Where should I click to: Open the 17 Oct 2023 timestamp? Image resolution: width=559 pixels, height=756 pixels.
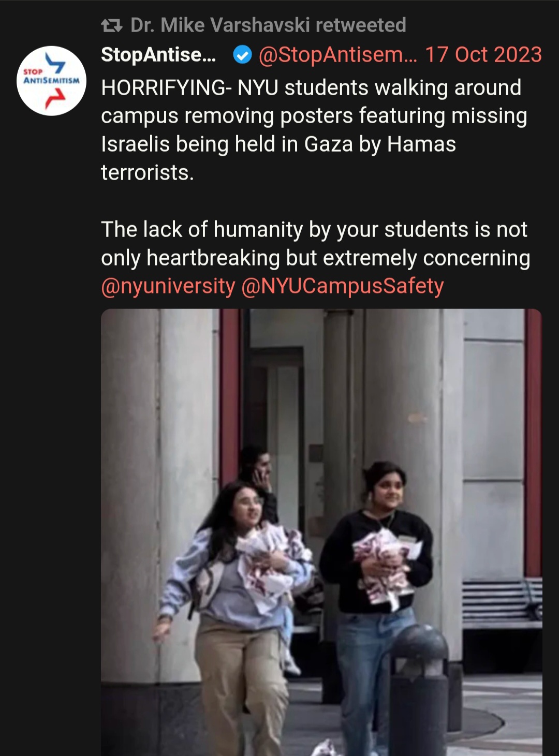tap(483, 54)
